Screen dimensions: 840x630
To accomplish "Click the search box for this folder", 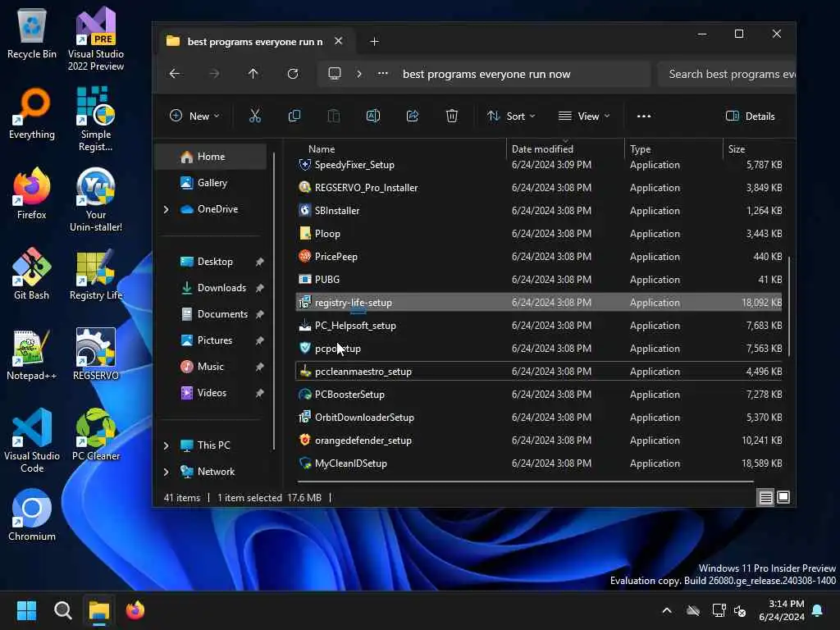I will pyautogui.click(x=727, y=74).
